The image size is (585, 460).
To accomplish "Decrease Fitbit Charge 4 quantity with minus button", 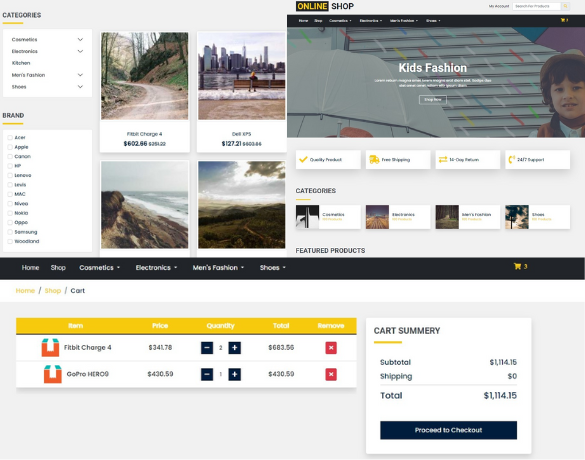I will pyautogui.click(x=207, y=348).
